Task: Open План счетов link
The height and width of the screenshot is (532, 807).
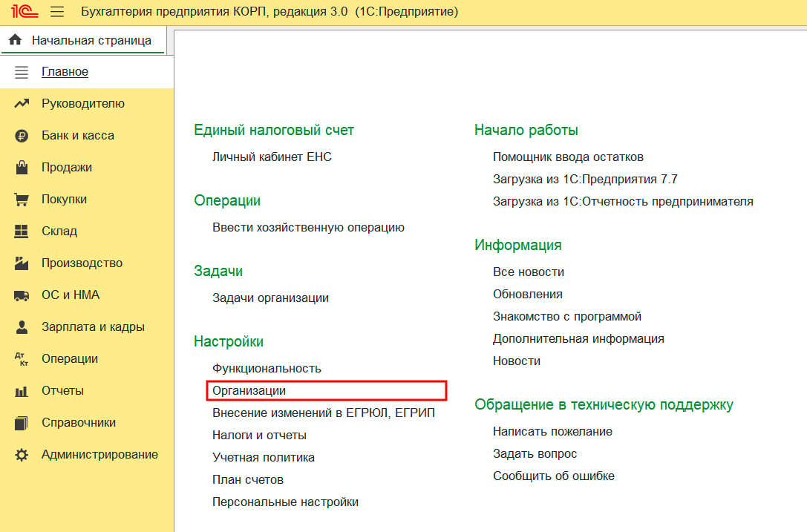Action: point(248,479)
